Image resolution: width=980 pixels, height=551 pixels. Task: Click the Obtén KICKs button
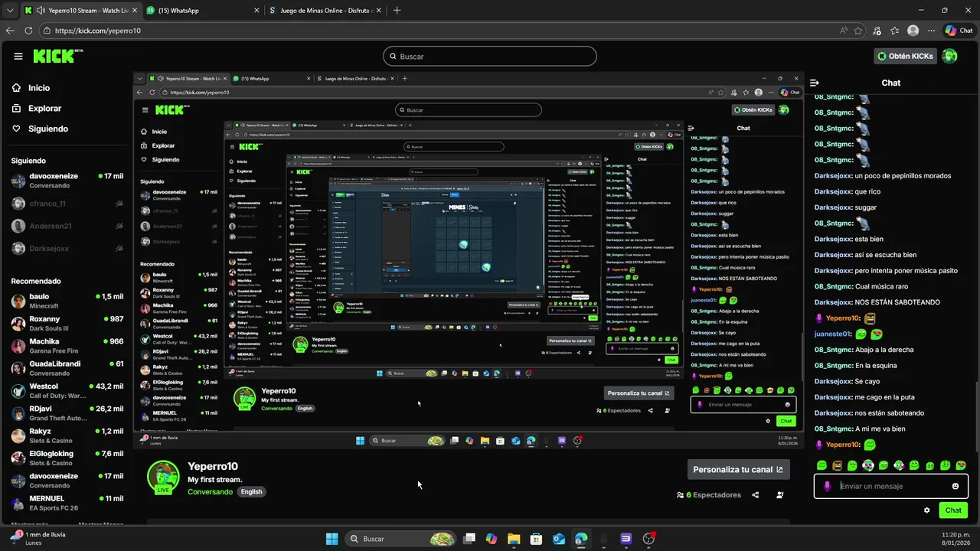906,56
